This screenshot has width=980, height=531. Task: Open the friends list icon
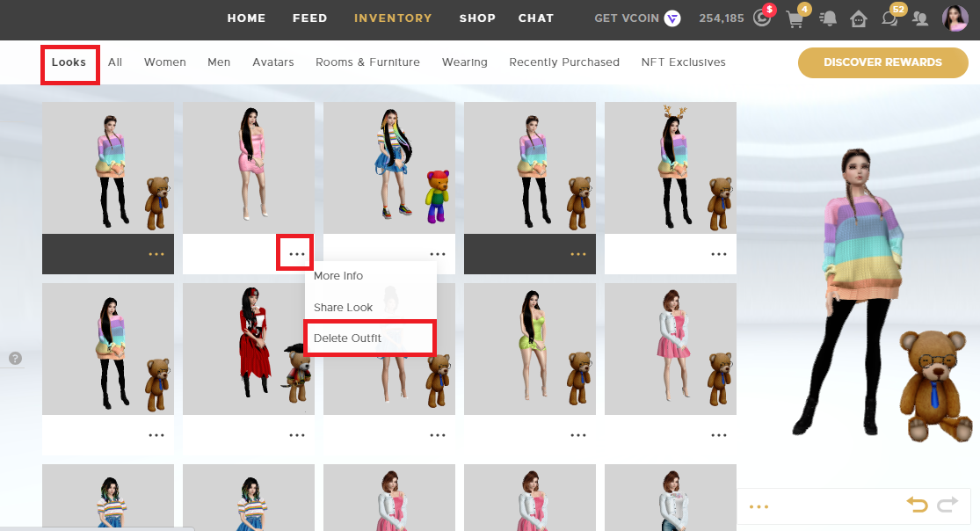coord(919,18)
